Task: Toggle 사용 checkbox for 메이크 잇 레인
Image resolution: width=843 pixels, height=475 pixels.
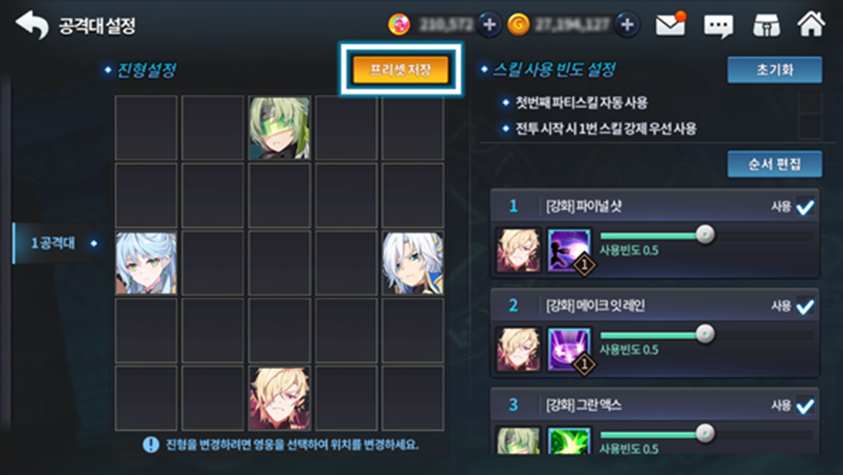Action: click(x=805, y=306)
